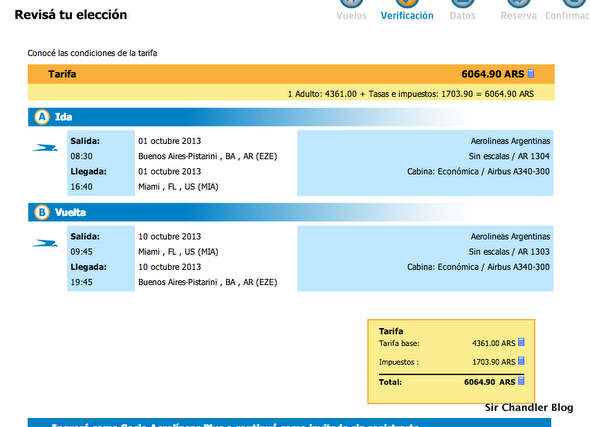Click the 09:45 return departure time
The width and height of the screenshot is (590, 427).
[81, 252]
